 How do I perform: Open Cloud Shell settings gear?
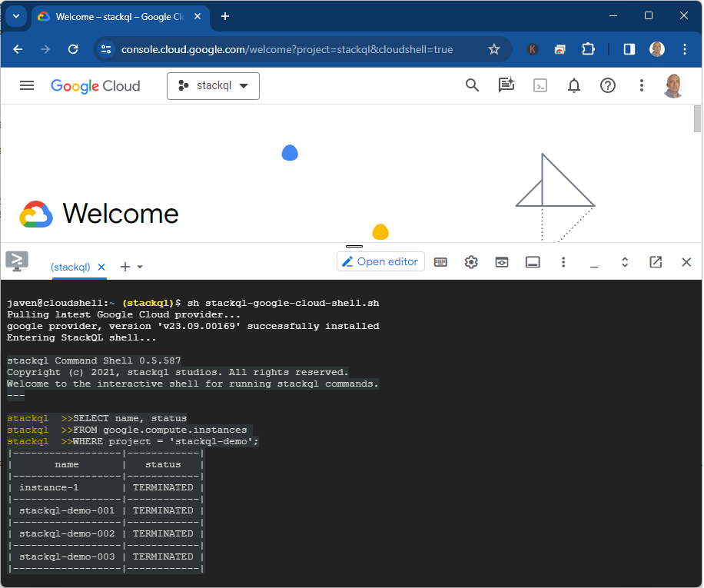pyautogui.click(x=471, y=262)
